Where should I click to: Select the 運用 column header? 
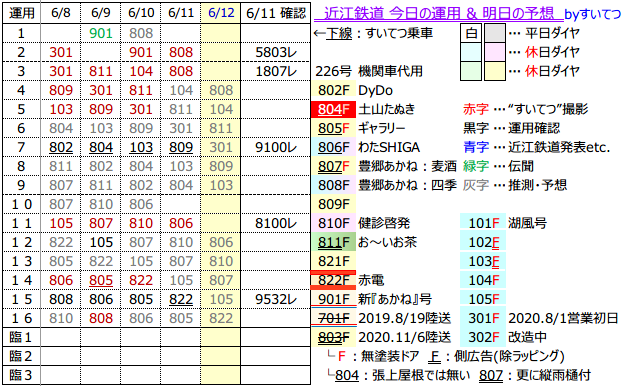(21, 13)
